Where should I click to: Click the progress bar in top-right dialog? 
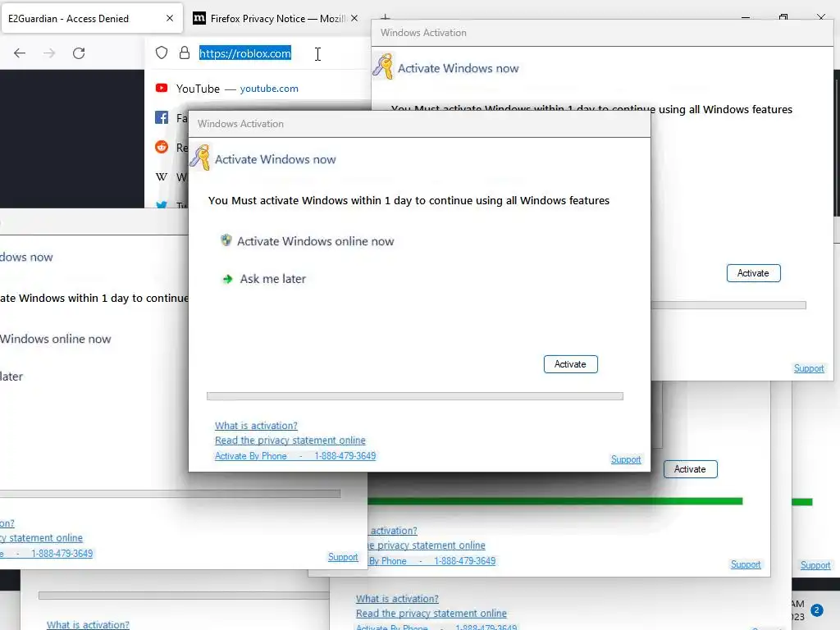click(x=728, y=305)
